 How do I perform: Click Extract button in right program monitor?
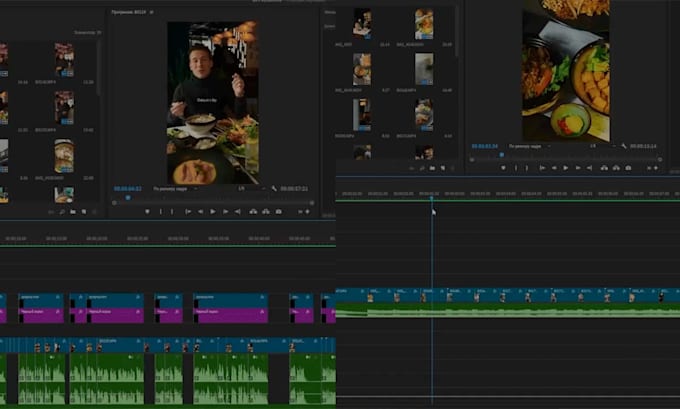pos(616,168)
